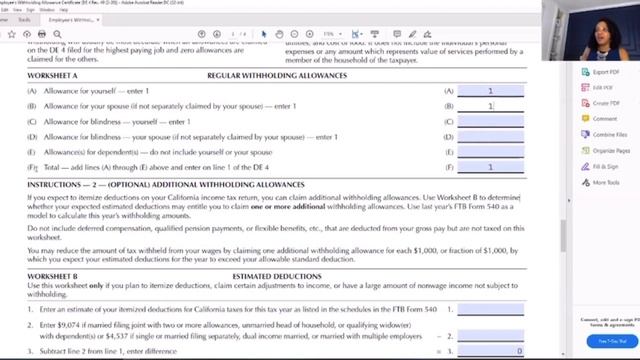
Task: Go to next page with down arrow
Action: (217, 34)
